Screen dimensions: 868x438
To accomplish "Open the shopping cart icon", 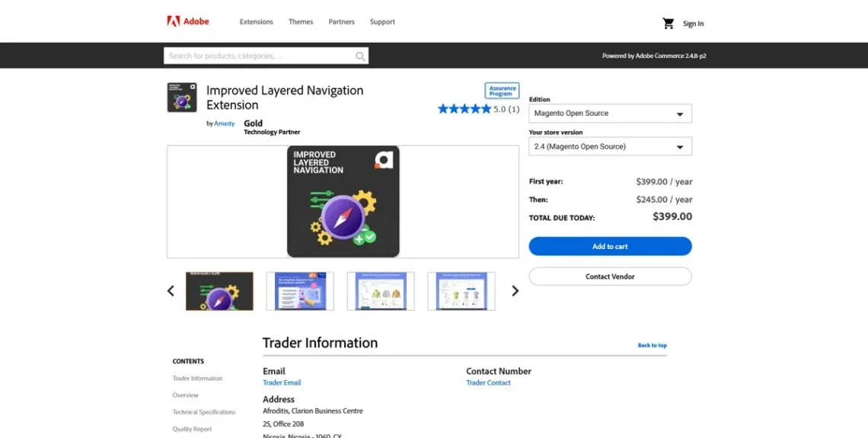I will point(668,24).
